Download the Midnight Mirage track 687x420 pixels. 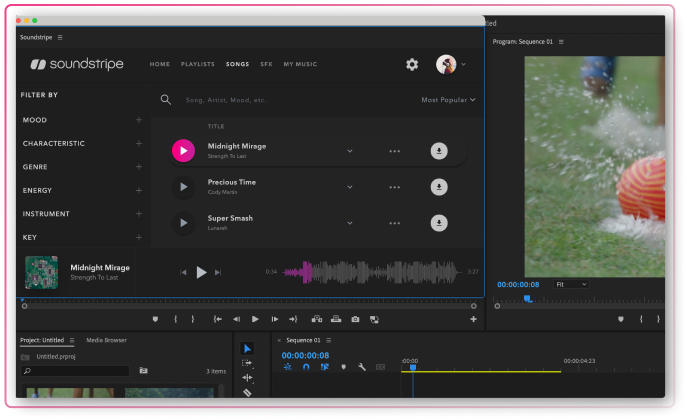coord(438,151)
